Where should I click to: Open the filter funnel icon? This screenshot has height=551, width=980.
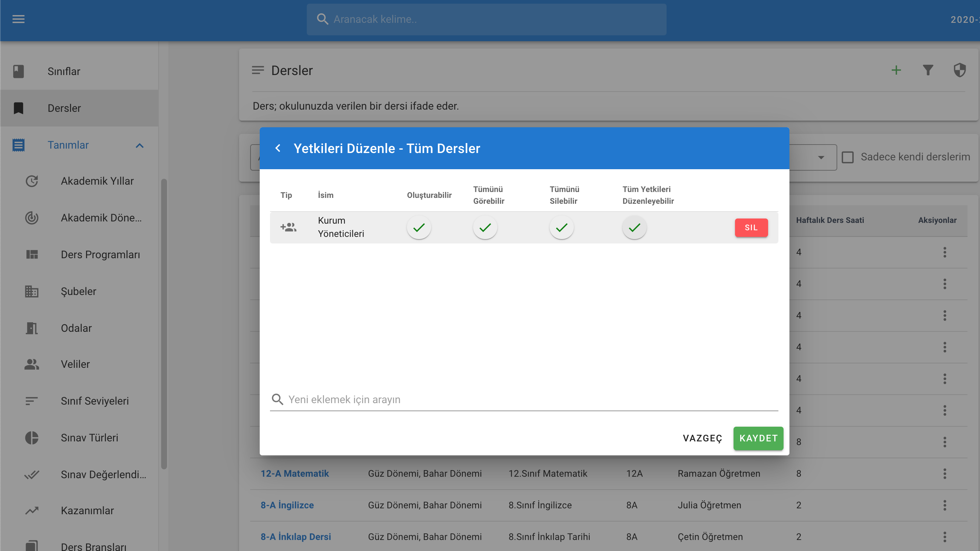[x=928, y=70]
